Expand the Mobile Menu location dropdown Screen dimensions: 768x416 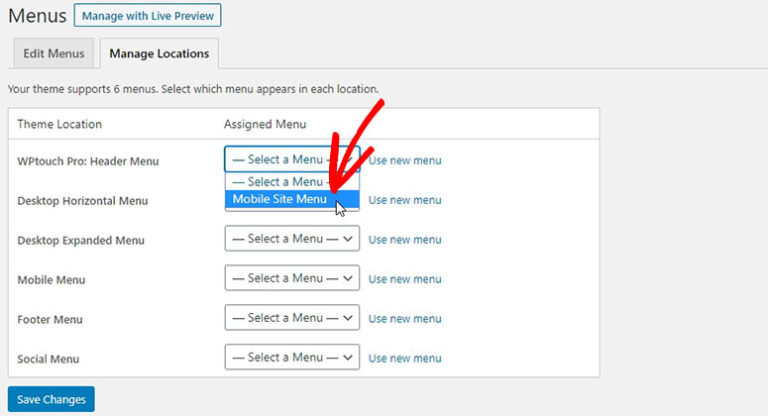tap(291, 278)
